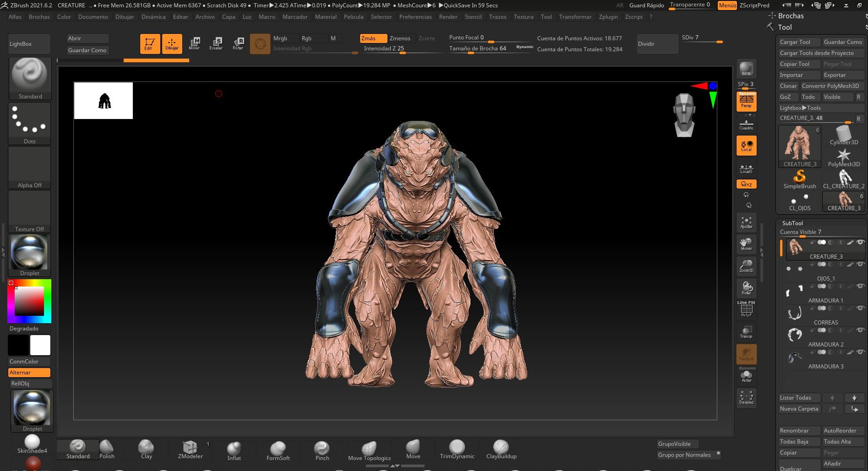Viewport: 868px width, 471px height.
Task: Expand the Brochas palette in right tray
Action: (791, 16)
